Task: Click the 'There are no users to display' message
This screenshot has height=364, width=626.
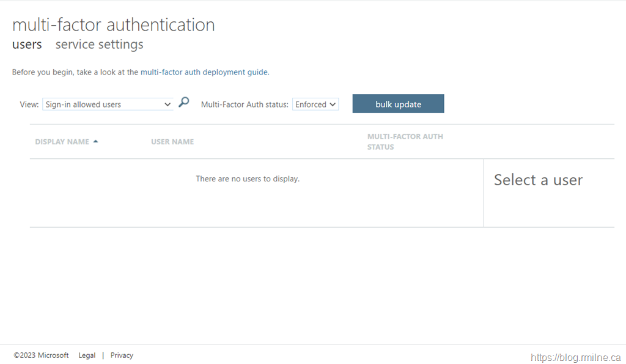Action: pos(248,179)
